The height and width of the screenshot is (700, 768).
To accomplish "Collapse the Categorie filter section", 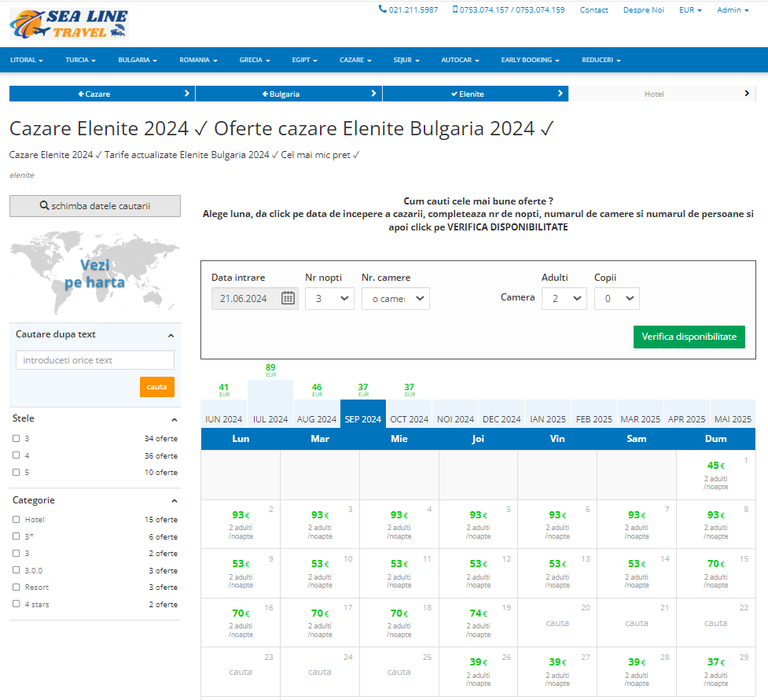I will (174, 500).
